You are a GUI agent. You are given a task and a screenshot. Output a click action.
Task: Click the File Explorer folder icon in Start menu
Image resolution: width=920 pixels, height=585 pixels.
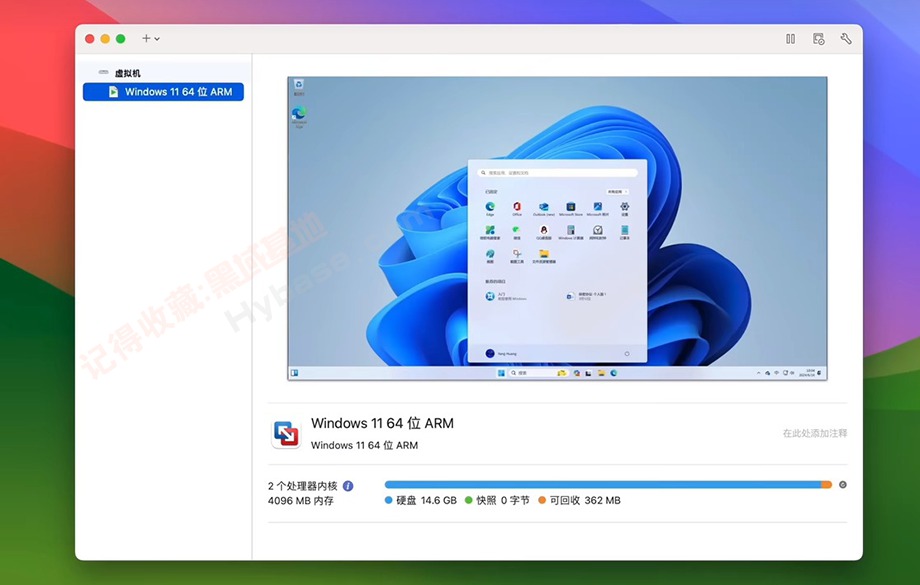544,255
